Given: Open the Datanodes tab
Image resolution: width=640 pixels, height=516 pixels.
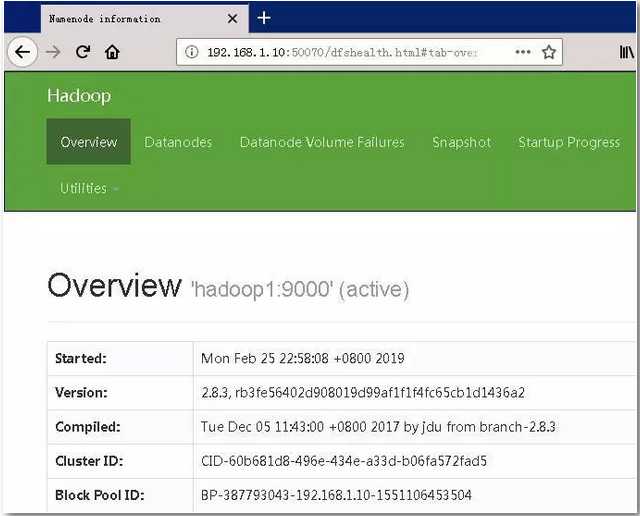Looking at the screenshot, I should (178, 142).
